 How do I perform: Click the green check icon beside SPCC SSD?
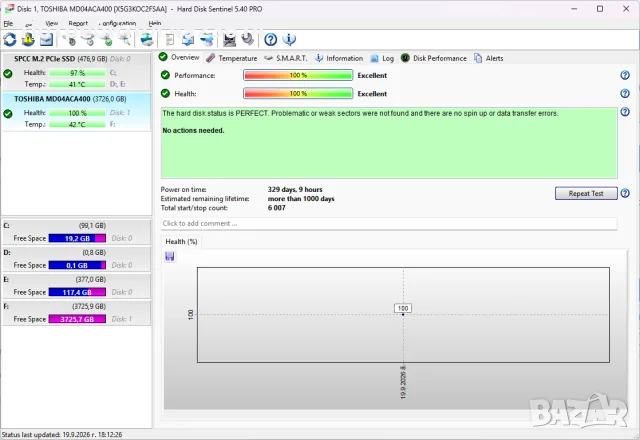point(8,73)
